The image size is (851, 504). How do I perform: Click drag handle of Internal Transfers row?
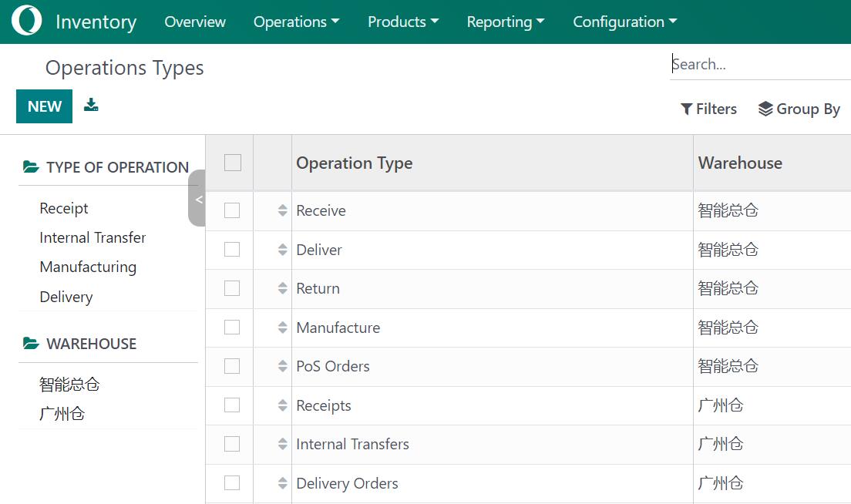pyautogui.click(x=282, y=444)
